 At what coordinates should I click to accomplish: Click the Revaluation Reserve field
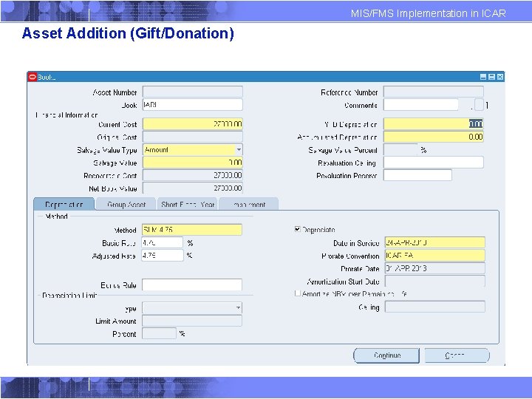pyautogui.click(x=417, y=175)
